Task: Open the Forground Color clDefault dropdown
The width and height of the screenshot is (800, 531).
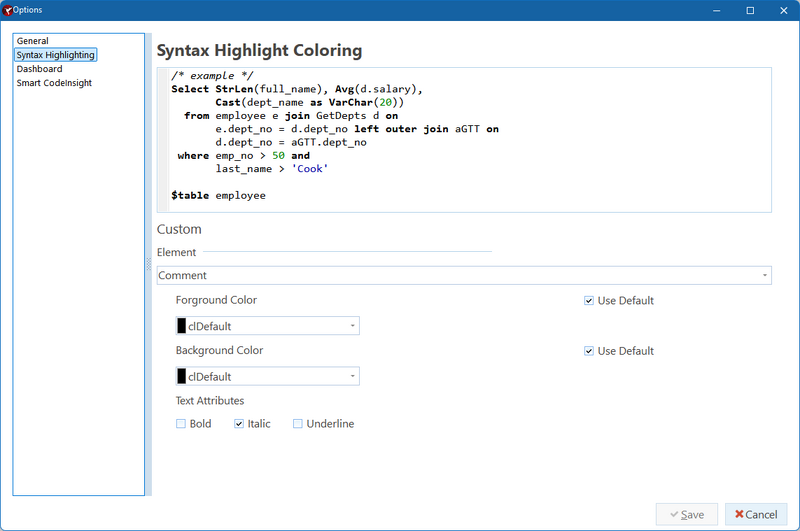Action: (x=267, y=326)
